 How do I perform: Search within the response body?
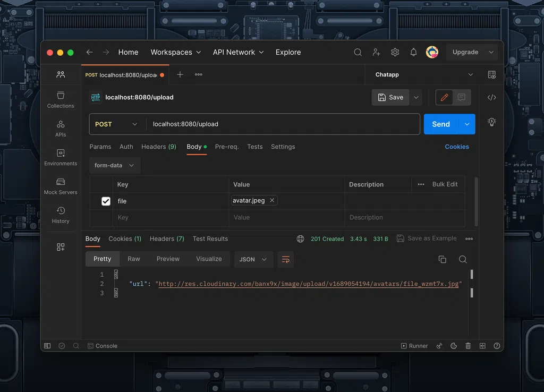(463, 260)
